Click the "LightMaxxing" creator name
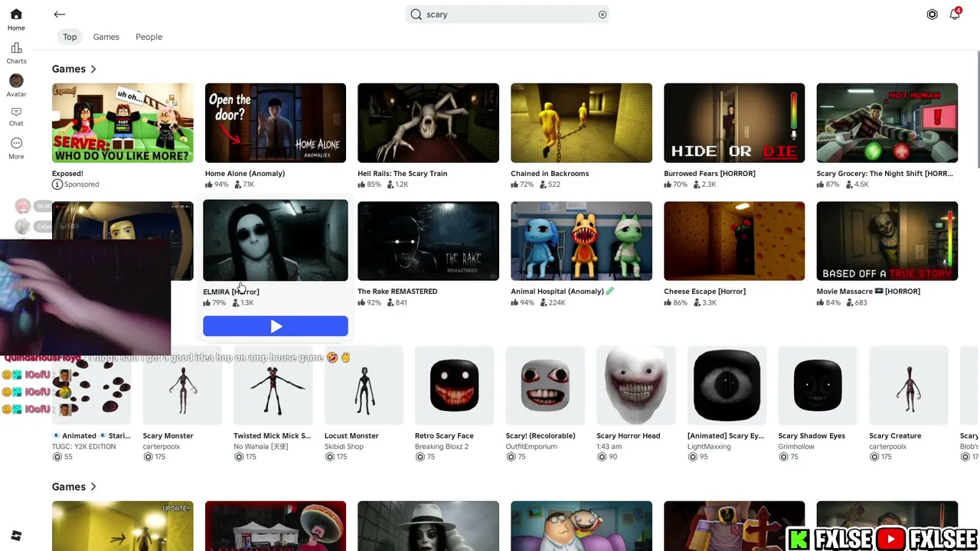 (709, 447)
